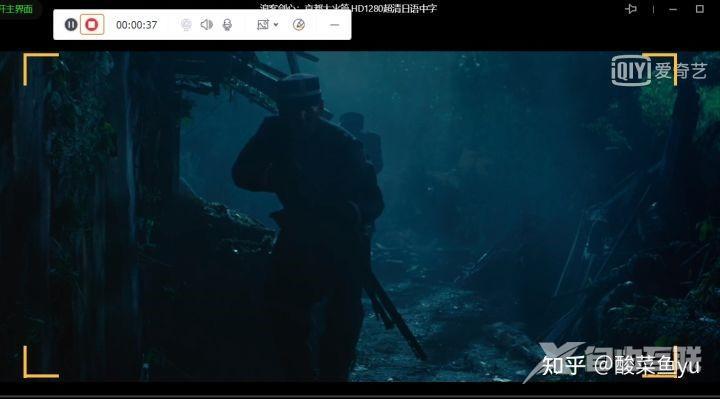Collapse the recording toolbar with the dash
The image size is (720, 399).
(335, 25)
